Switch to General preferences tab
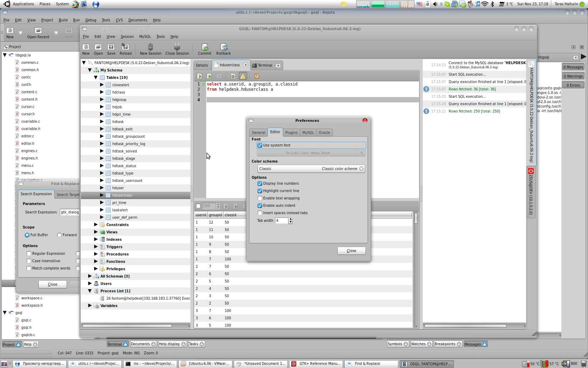Image resolution: width=588 pixels, height=368 pixels. pyautogui.click(x=258, y=132)
